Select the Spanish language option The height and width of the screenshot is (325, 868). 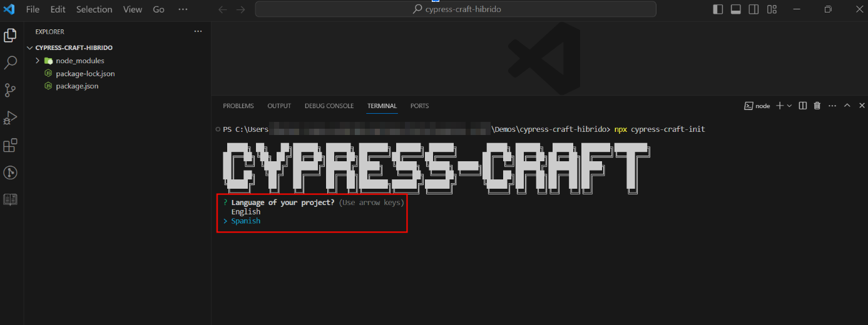point(246,221)
